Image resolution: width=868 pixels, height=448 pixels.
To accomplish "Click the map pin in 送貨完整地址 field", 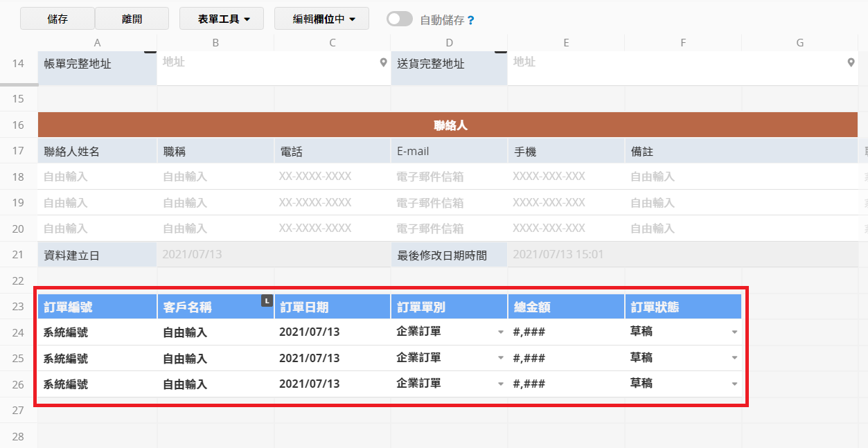I will point(851,62).
